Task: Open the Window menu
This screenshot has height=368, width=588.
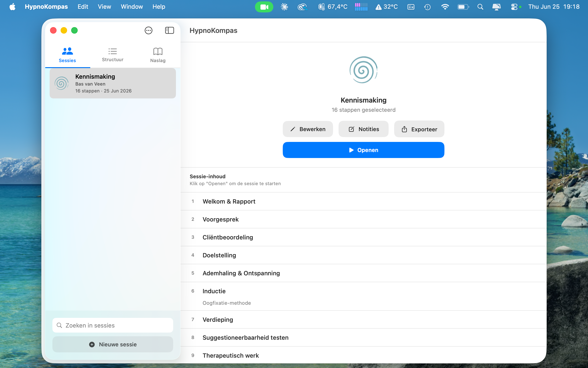Action: point(132,7)
